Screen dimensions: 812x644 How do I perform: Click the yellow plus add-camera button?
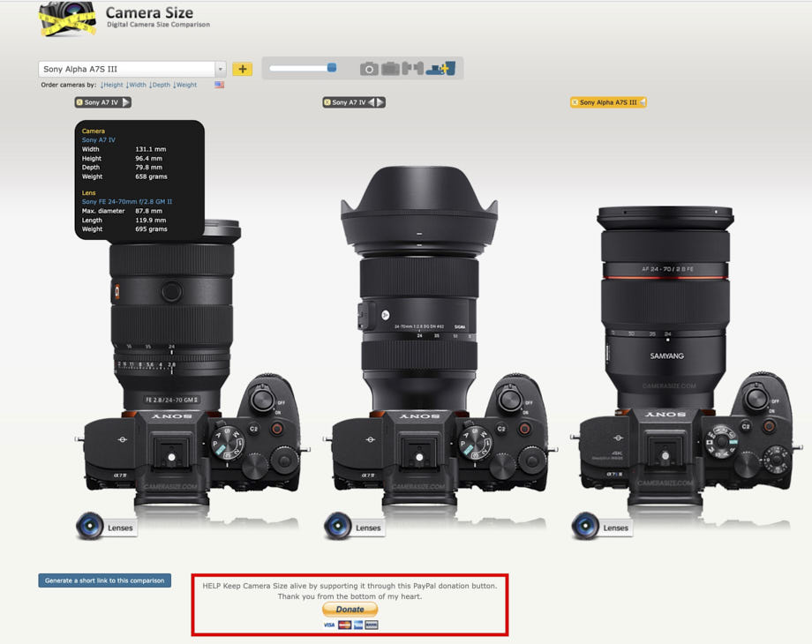(x=243, y=69)
